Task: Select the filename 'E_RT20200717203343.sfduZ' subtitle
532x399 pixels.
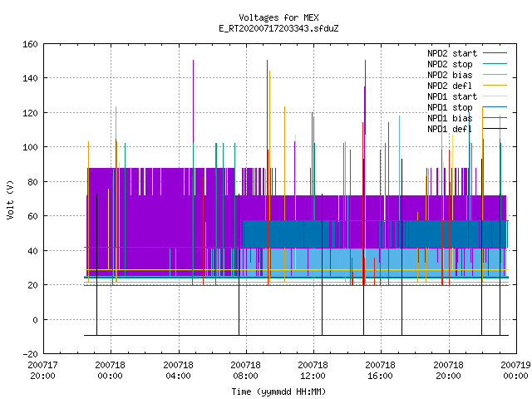Action: (278, 28)
